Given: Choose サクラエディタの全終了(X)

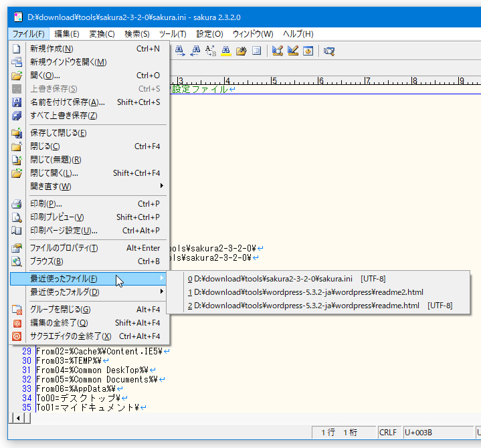Looking at the screenshot, I should click(x=89, y=336).
